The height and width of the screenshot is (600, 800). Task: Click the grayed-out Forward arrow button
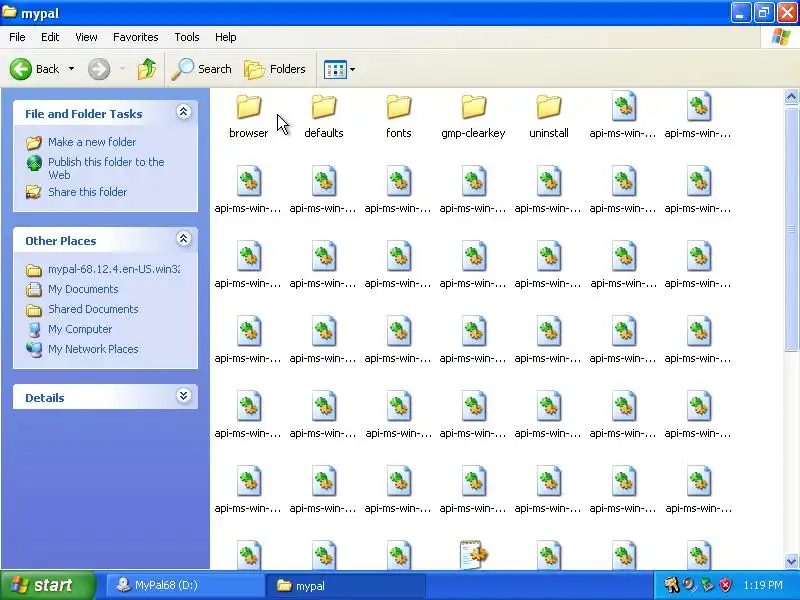(x=99, y=69)
